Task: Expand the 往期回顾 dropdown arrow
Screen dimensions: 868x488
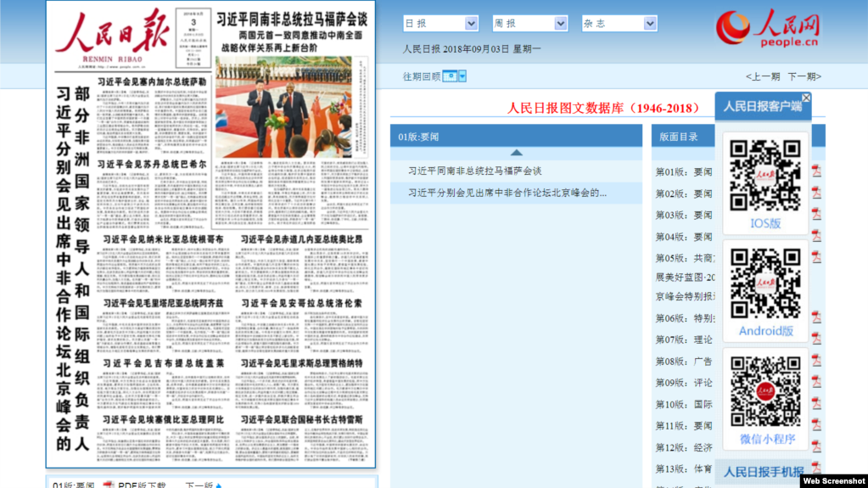Action: coord(462,76)
